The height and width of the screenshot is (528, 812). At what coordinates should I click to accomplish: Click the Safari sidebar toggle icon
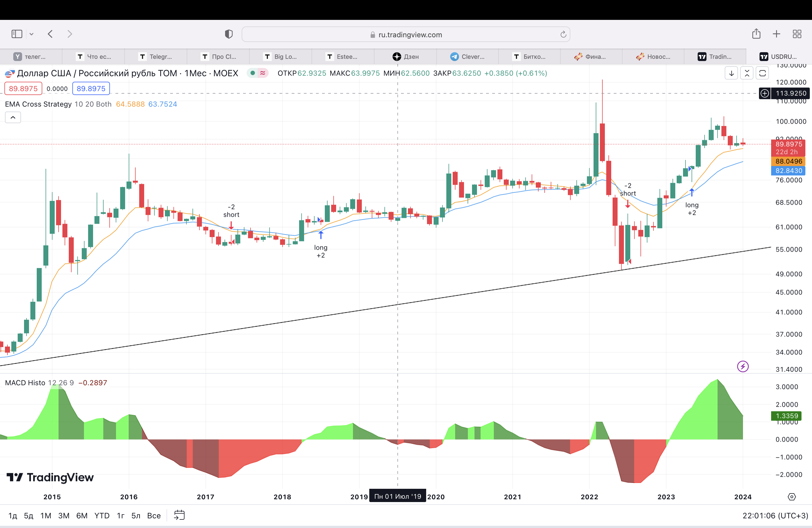[17, 34]
